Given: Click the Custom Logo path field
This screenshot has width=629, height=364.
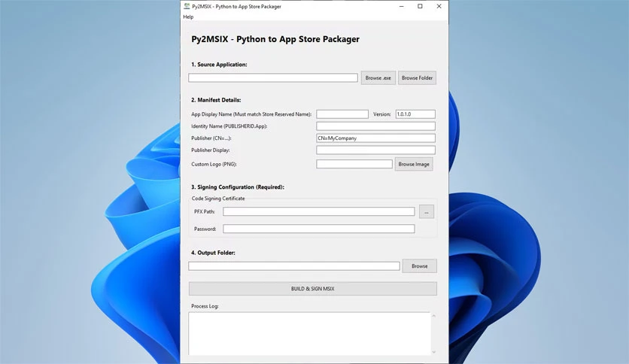Looking at the screenshot, I should (x=354, y=164).
